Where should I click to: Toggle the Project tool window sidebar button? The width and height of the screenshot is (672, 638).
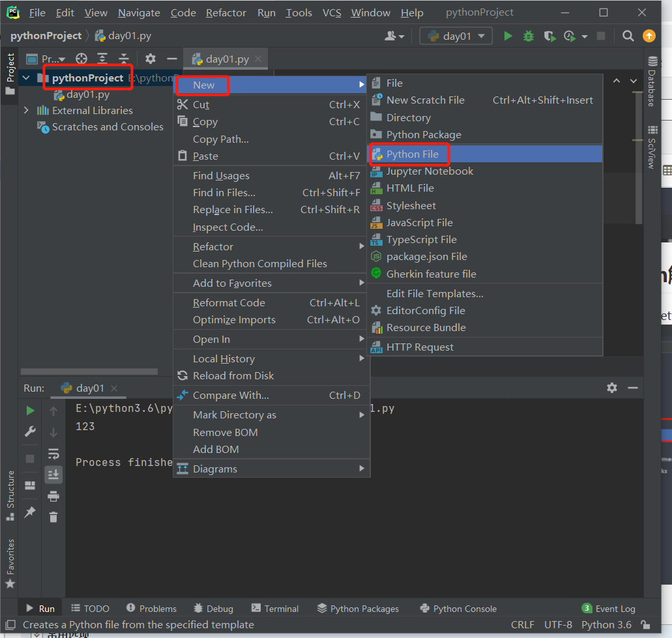coord(10,74)
